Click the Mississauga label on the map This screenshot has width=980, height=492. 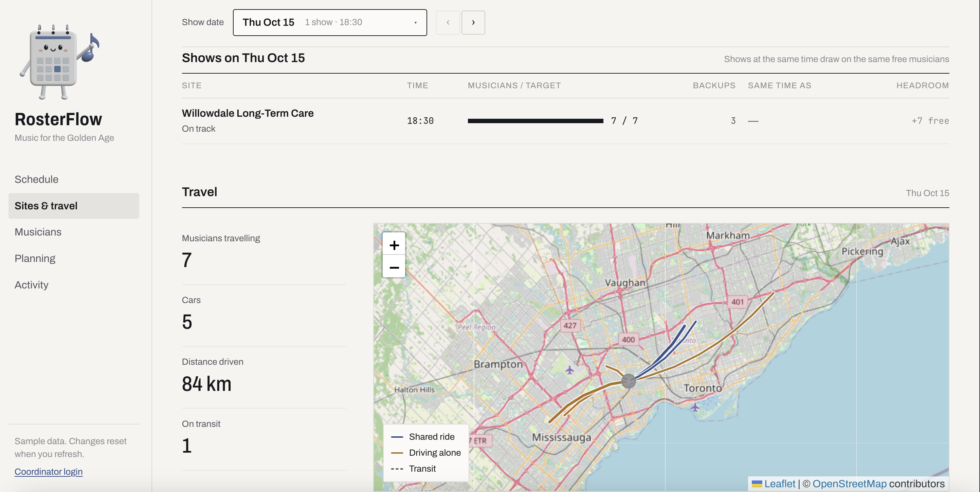point(562,438)
